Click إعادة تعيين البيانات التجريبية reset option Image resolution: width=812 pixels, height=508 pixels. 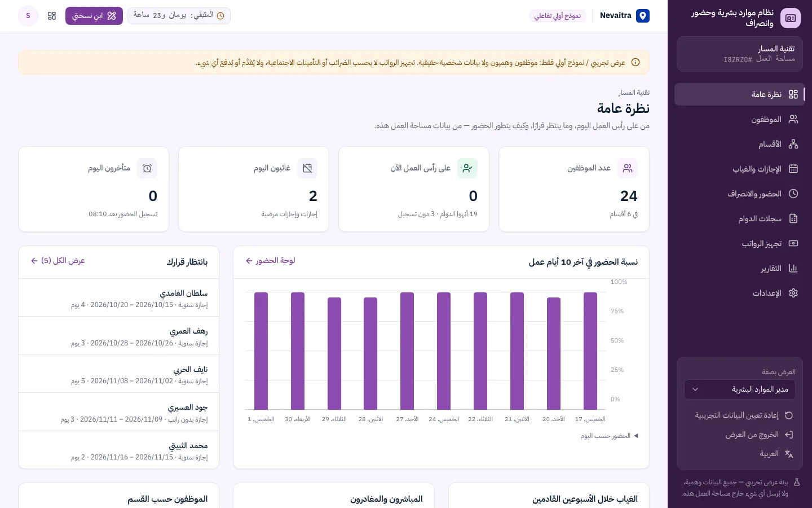[x=739, y=415]
